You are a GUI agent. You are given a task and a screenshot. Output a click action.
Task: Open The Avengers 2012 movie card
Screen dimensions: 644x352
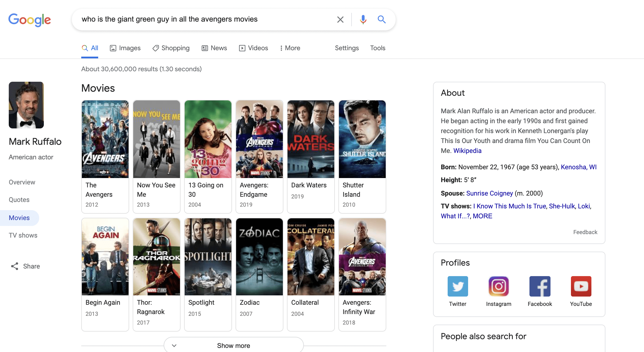pos(105,157)
